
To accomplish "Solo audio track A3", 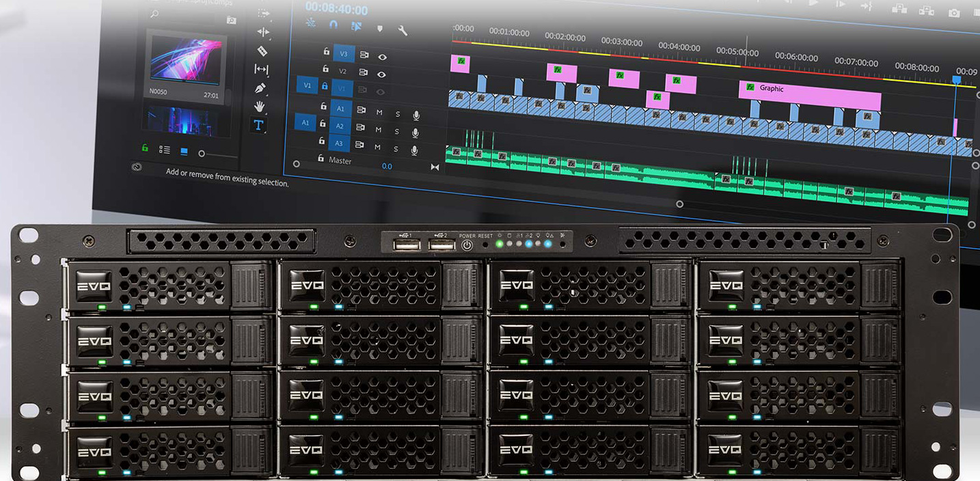I will (396, 149).
